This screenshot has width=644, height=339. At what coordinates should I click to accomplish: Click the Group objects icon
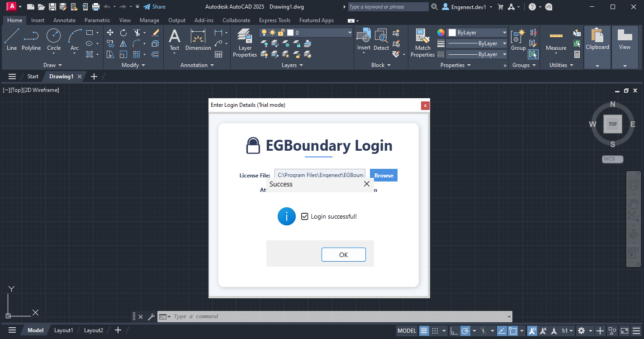point(518,40)
